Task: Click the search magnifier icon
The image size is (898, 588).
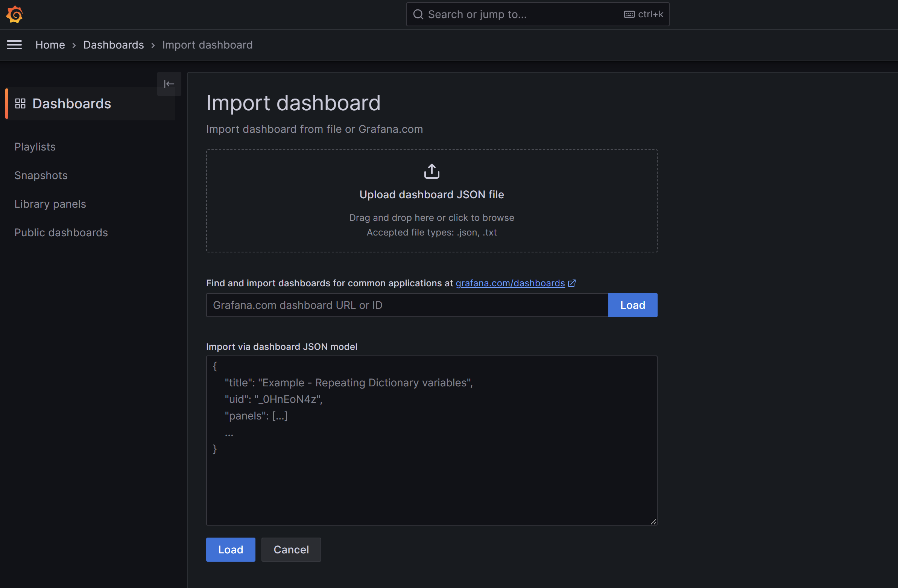Action: coord(418,14)
